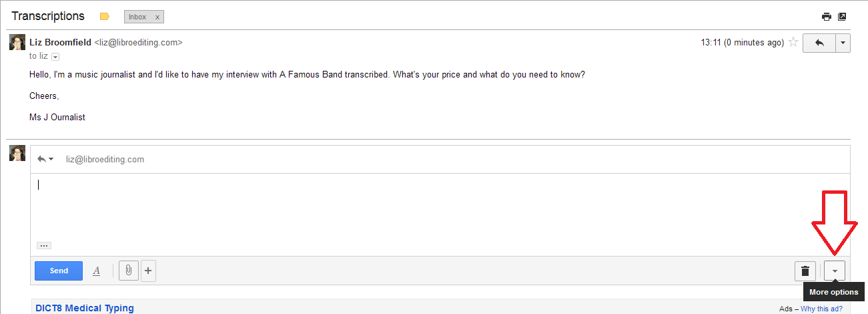Send the reply email
The height and width of the screenshot is (314, 868).
(x=59, y=271)
